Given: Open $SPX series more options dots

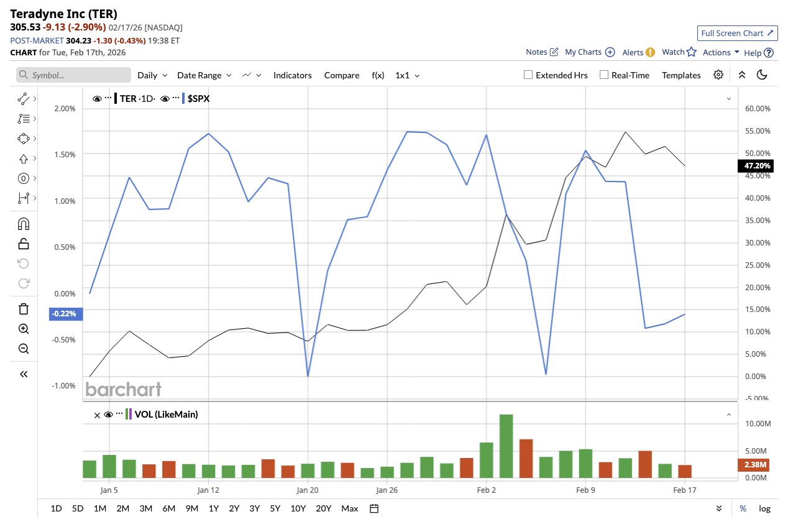Looking at the screenshot, I should (x=176, y=98).
